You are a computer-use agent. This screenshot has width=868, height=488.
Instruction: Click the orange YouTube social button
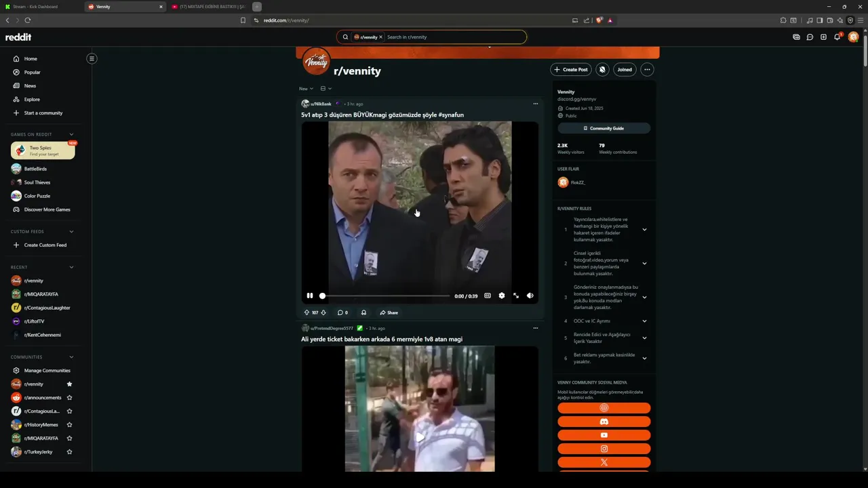point(604,435)
